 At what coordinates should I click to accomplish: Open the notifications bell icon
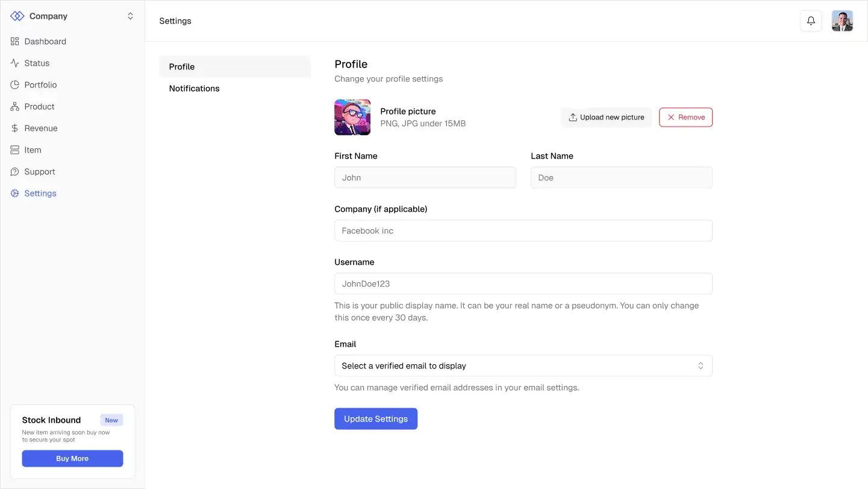point(811,21)
